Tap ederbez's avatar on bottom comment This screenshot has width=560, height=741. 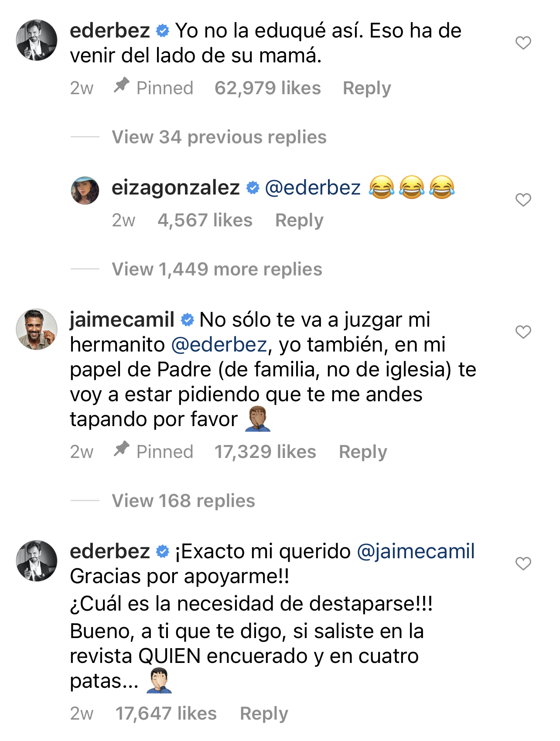(37, 561)
